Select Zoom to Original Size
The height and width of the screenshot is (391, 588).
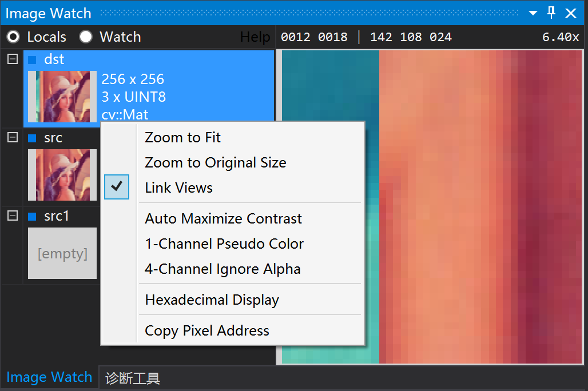click(x=215, y=162)
